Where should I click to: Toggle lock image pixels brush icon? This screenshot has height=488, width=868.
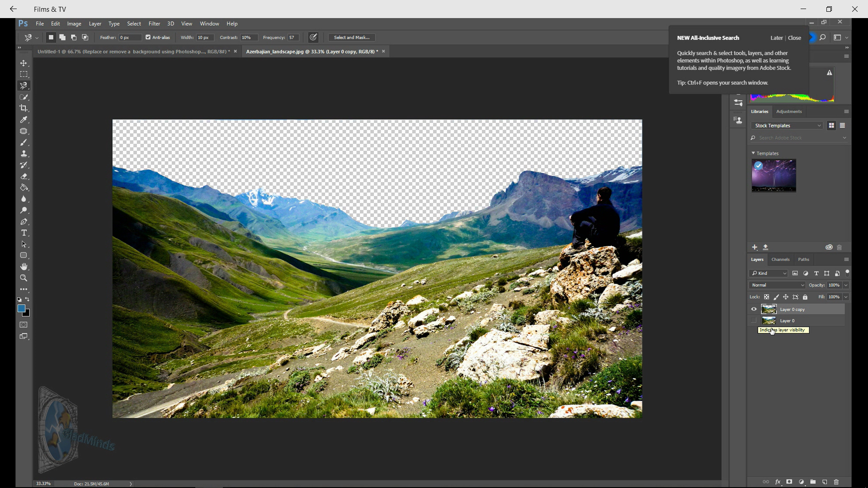click(x=776, y=297)
